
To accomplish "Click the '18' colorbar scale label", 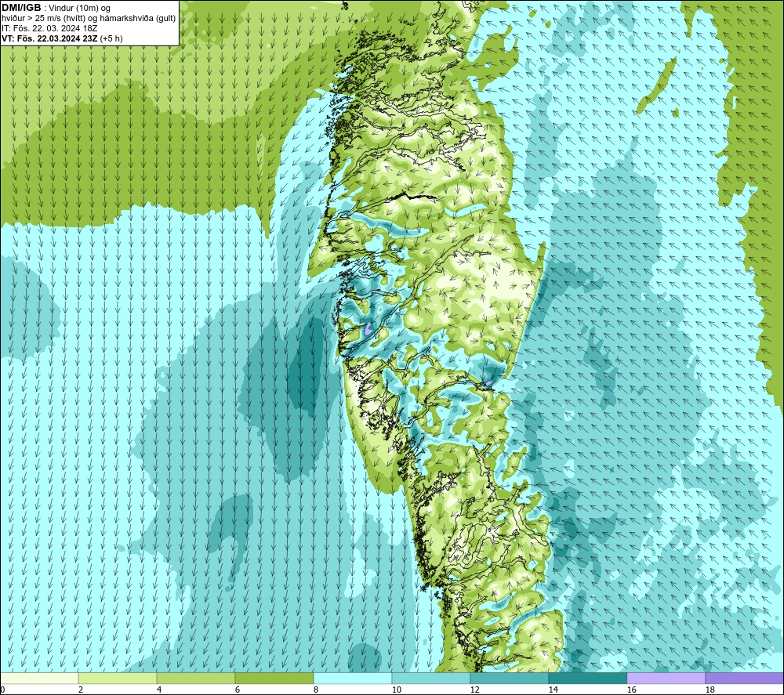I will [x=710, y=690].
